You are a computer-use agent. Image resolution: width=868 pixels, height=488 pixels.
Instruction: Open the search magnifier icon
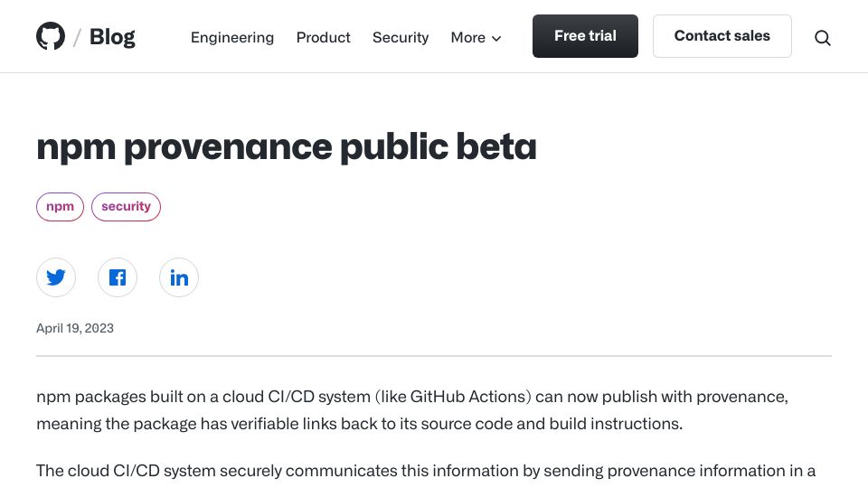pos(823,38)
